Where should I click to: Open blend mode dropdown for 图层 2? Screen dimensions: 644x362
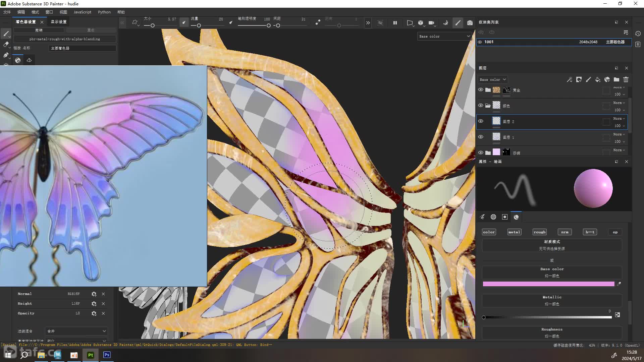pos(619,119)
